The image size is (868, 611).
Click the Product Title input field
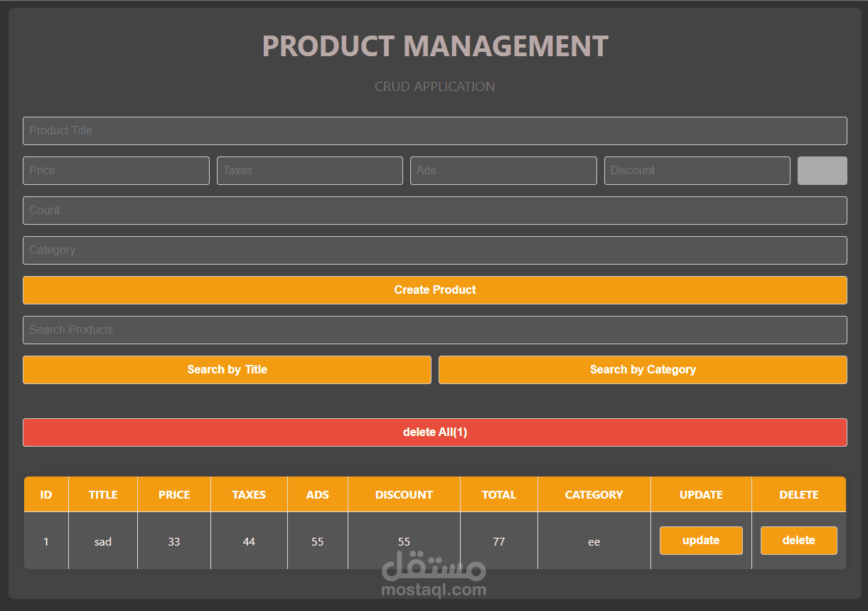pyautogui.click(x=434, y=131)
